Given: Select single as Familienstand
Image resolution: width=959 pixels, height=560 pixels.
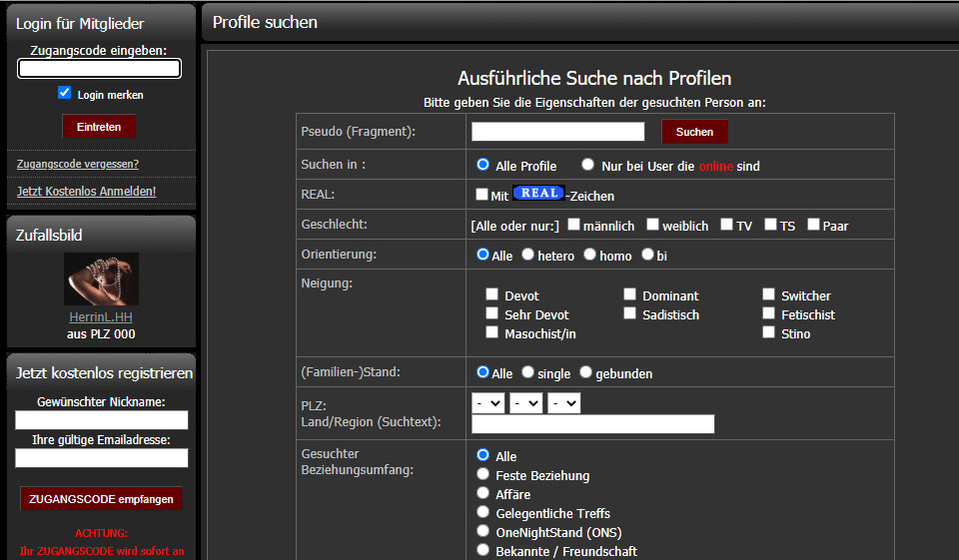Looking at the screenshot, I should click(527, 372).
